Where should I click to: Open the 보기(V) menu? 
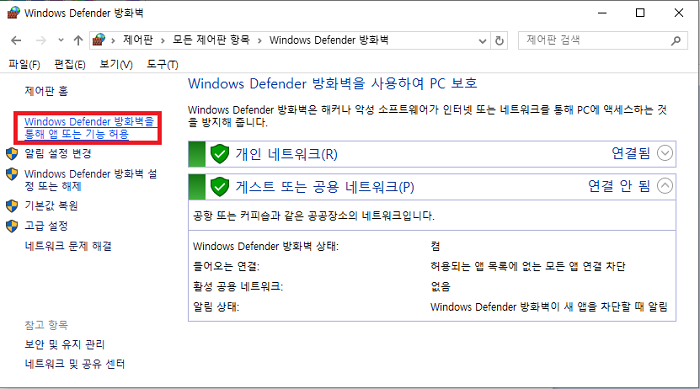(x=116, y=65)
